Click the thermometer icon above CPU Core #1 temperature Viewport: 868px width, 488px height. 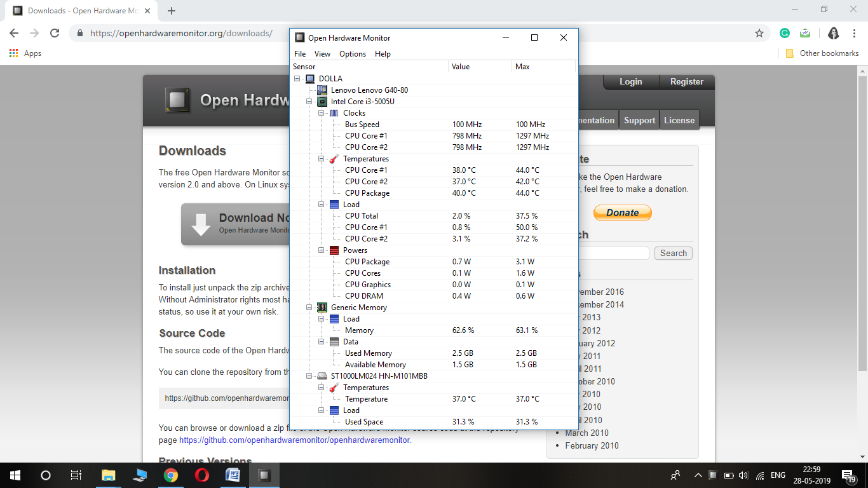334,159
